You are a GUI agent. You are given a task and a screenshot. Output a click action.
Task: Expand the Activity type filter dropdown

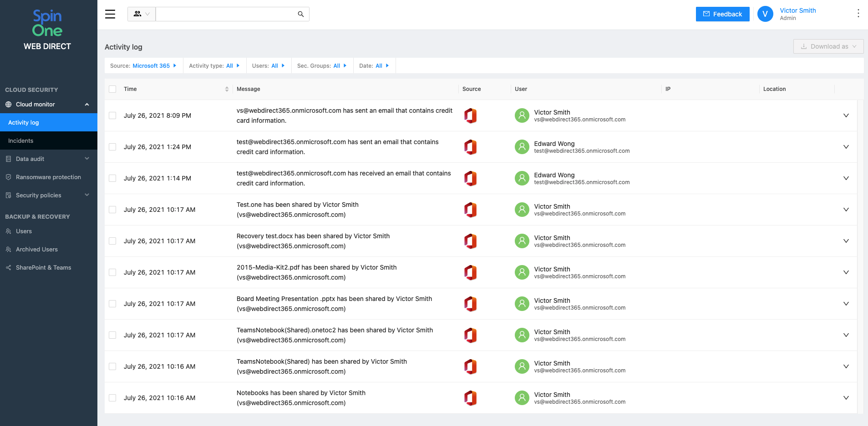click(x=214, y=66)
